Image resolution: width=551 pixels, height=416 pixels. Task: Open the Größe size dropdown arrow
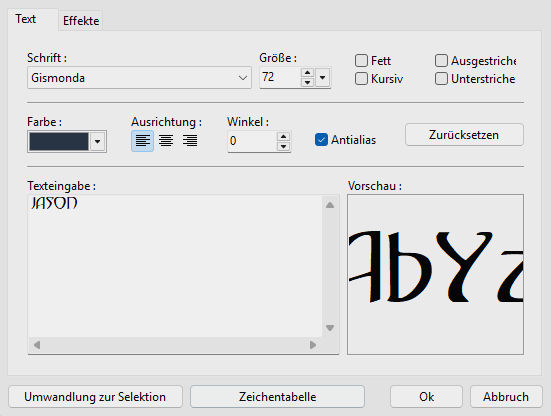click(x=323, y=77)
